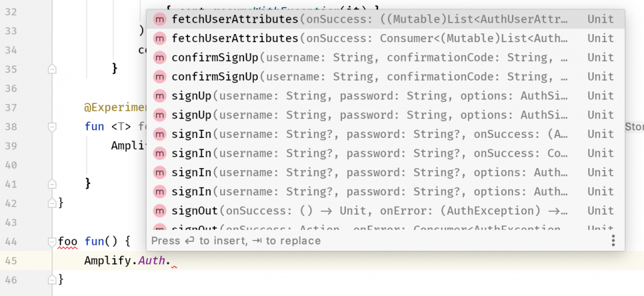
Task: Collapse the function fold marker on line 38
Action: tap(52, 127)
